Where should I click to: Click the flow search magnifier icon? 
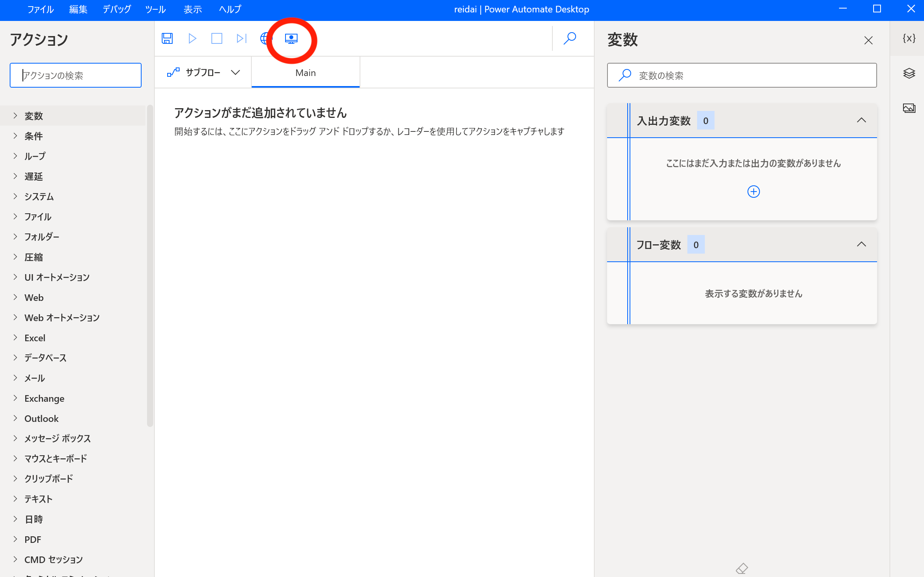(x=570, y=38)
